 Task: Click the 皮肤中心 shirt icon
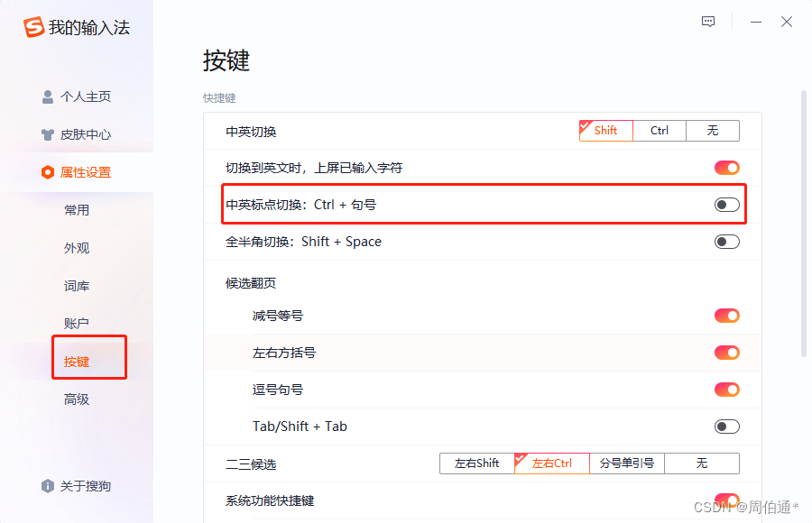point(48,134)
